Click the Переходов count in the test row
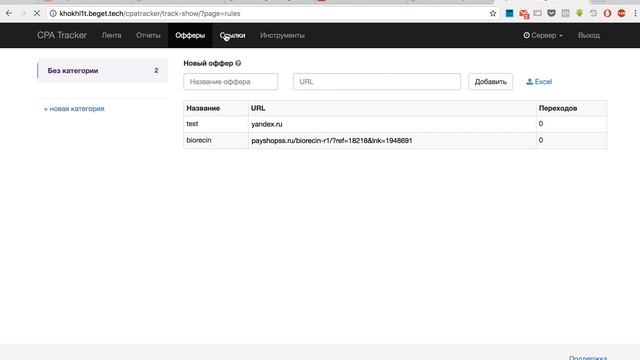640x360 pixels. [x=541, y=124]
